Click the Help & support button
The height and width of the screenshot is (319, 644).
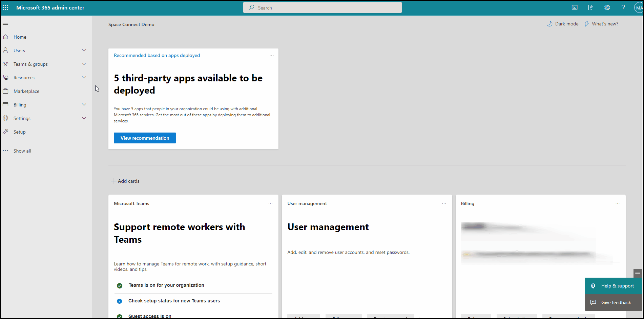[614, 286]
